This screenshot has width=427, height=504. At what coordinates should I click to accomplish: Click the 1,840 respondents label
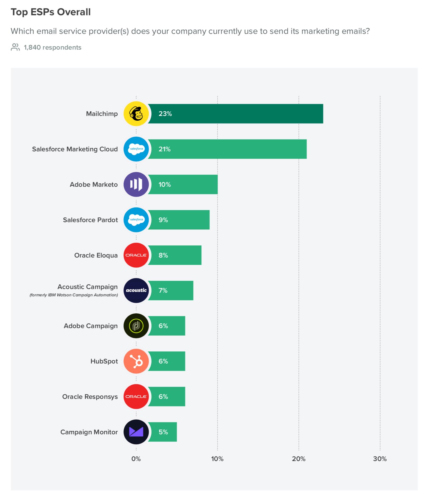click(52, 47)
